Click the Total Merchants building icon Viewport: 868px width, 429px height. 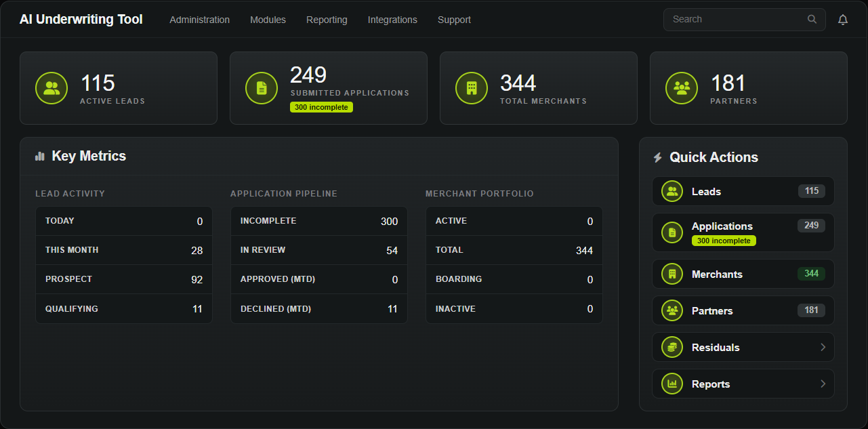coord(472,88)
